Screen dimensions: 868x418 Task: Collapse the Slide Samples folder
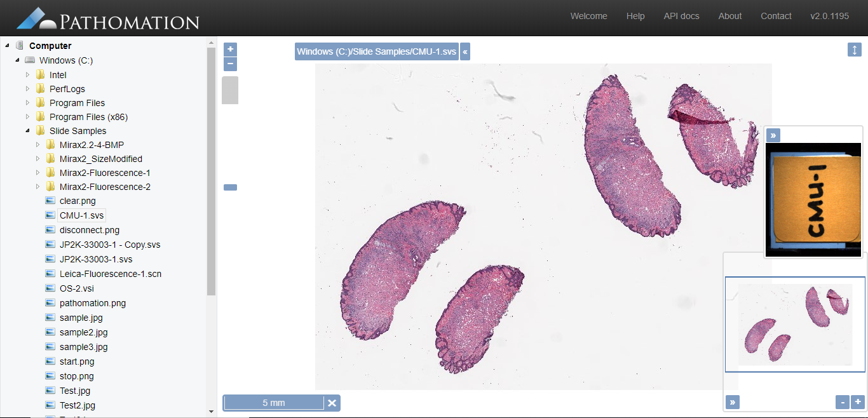pyautogui.click(x=27, y=131)
